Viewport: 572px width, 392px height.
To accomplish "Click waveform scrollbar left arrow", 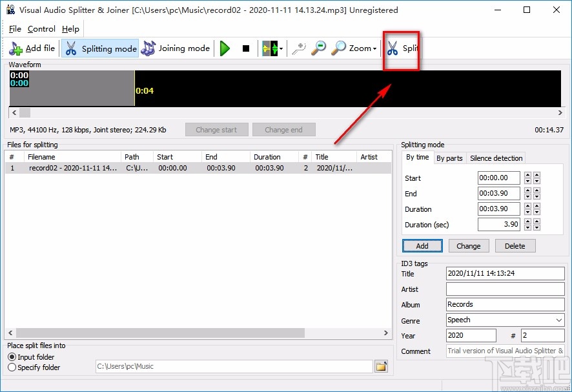I will [14, 113].
